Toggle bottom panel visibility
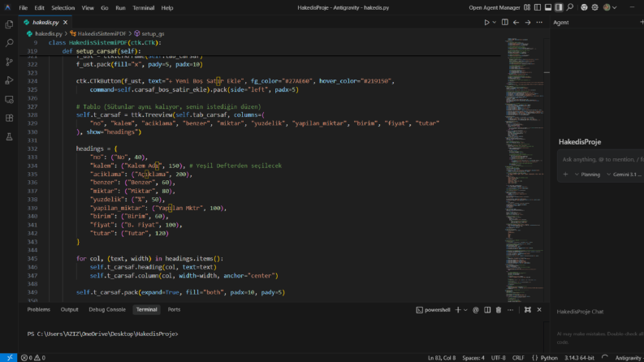The image size is (644, 362). coord(548,7)
